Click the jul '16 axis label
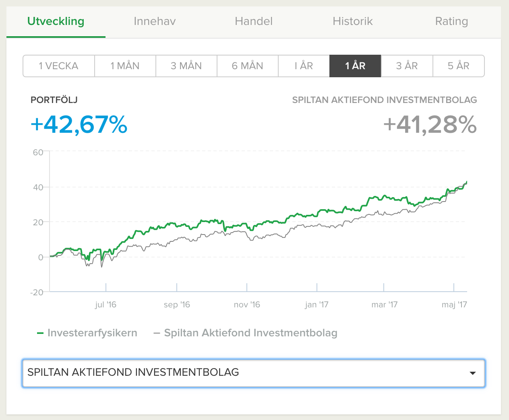Screen dimensions: 509x420 [106, 305]
